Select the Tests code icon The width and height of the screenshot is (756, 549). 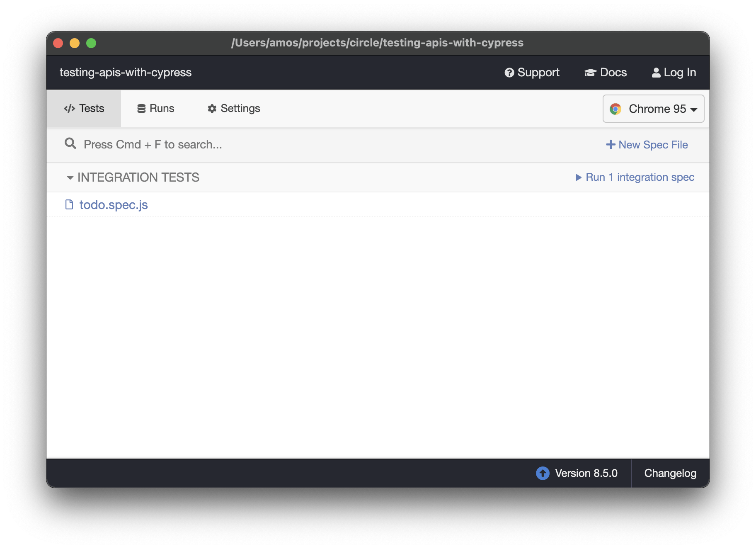tap(69, 108)
